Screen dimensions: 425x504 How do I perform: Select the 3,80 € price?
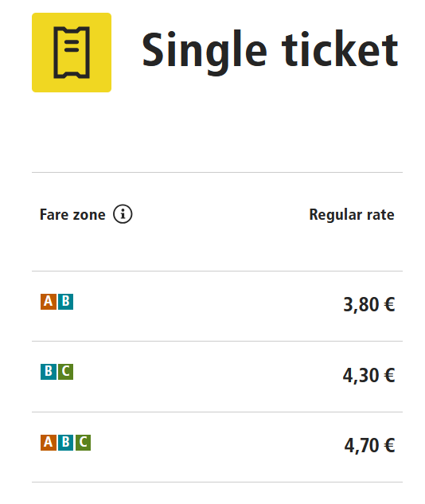pos(368,304)
